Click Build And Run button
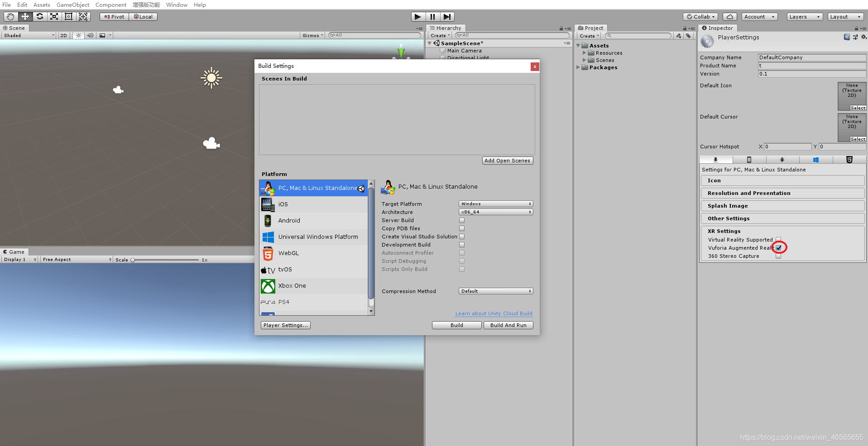The height and width of the screenshot is (446, 868). pyautogui.click(x=508, y=325)
